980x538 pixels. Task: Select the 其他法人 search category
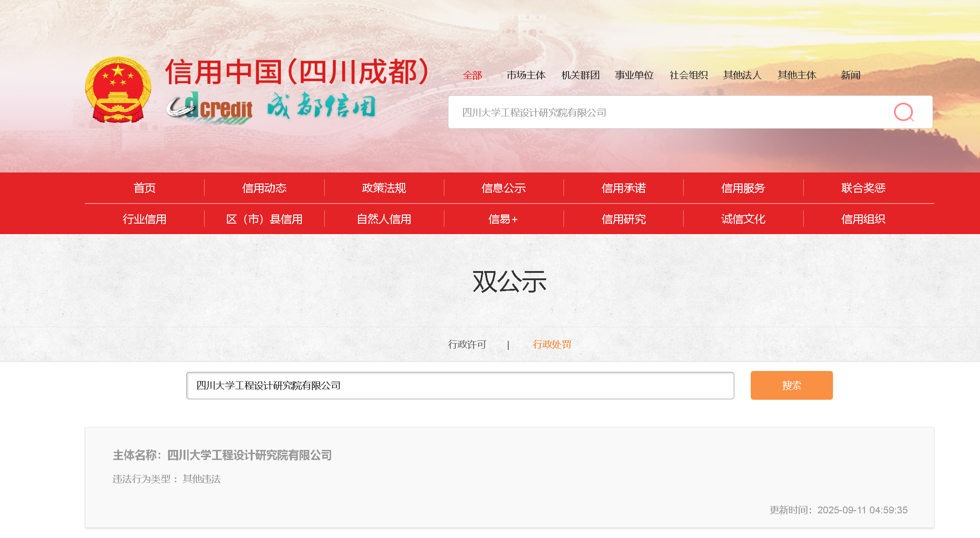(743, 75)
